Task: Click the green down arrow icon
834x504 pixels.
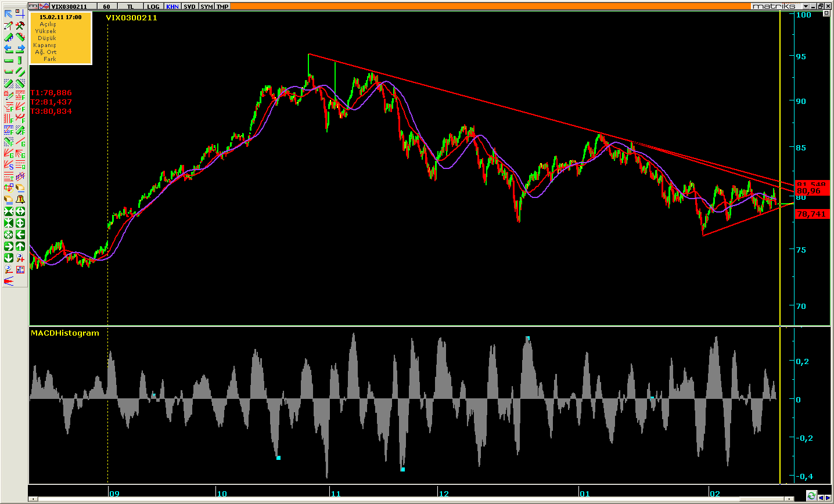Action: click(x=9, y=258)
